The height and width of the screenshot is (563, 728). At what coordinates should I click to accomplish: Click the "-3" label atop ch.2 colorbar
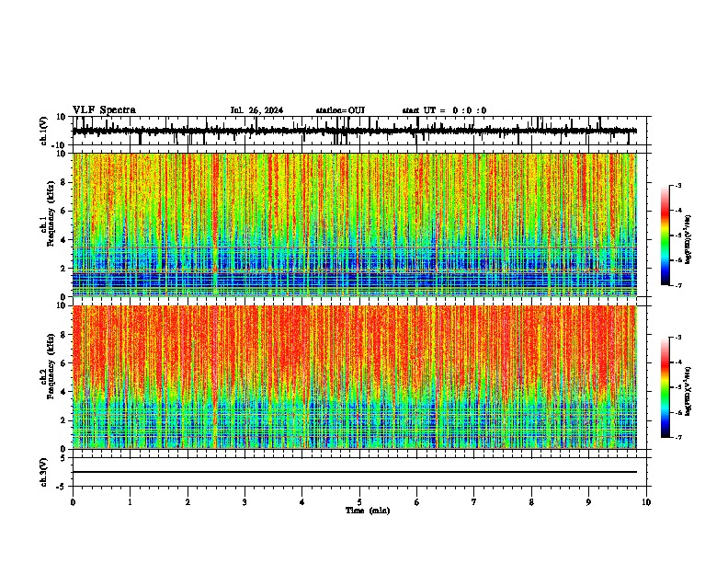coord(677,338)
